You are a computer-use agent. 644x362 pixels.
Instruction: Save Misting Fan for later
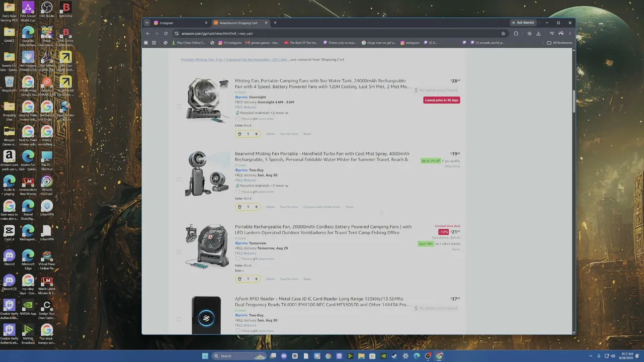289,134
